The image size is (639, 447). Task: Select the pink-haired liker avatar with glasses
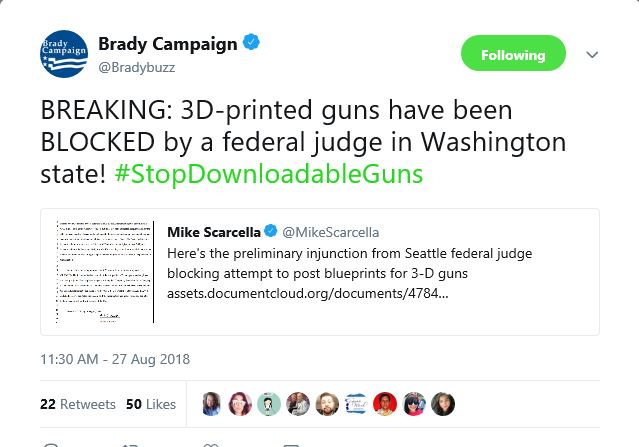click(x=240, y=404)
